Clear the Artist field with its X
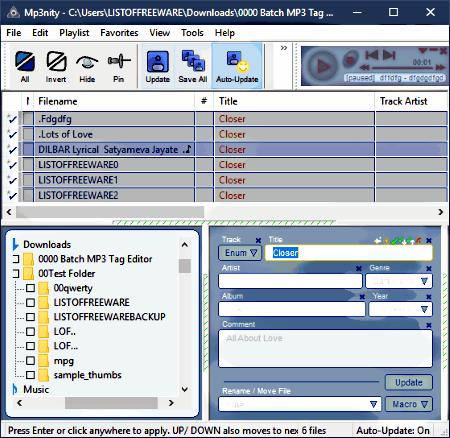The image size is (450, 438). 359,268
